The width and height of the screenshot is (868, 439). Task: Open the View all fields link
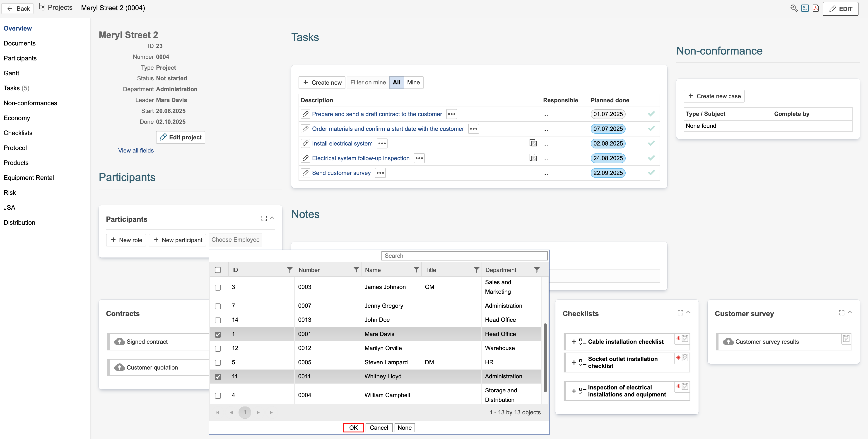136,150
